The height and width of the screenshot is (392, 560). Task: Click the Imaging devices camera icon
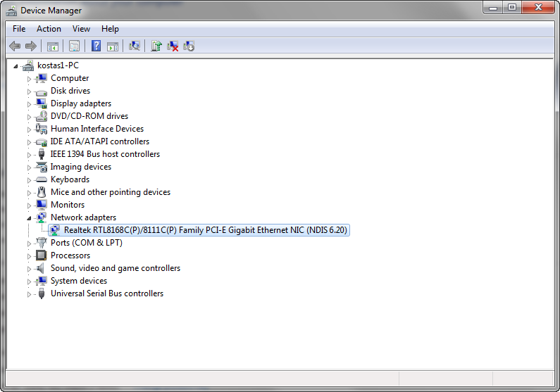pos(42,167)
